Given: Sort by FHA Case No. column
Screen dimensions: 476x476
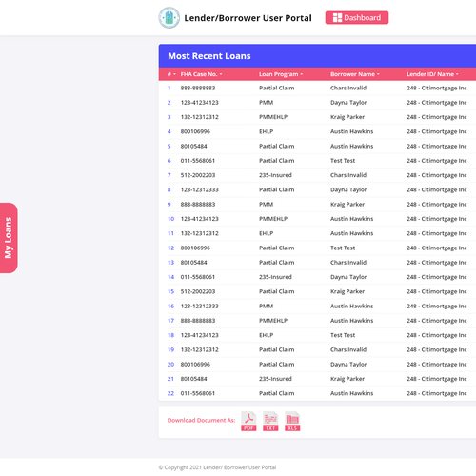Looking at the screenshot, I should click(201, 74).
